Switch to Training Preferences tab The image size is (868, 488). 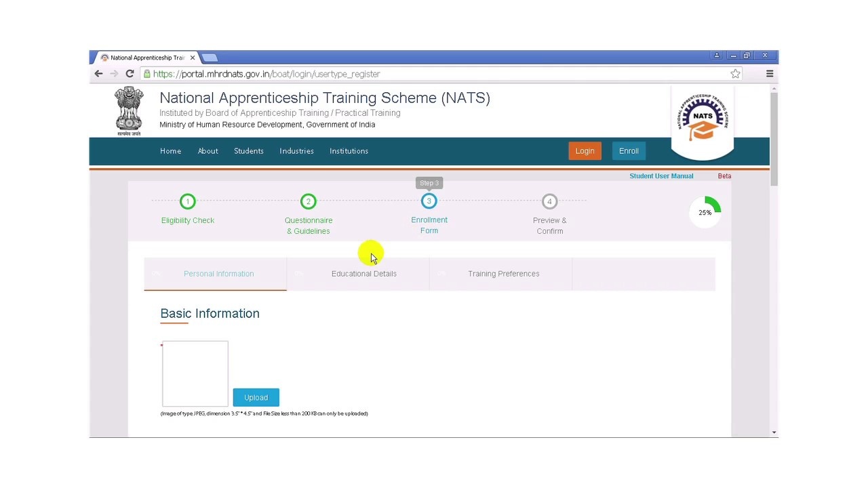(x=500, y=274)
